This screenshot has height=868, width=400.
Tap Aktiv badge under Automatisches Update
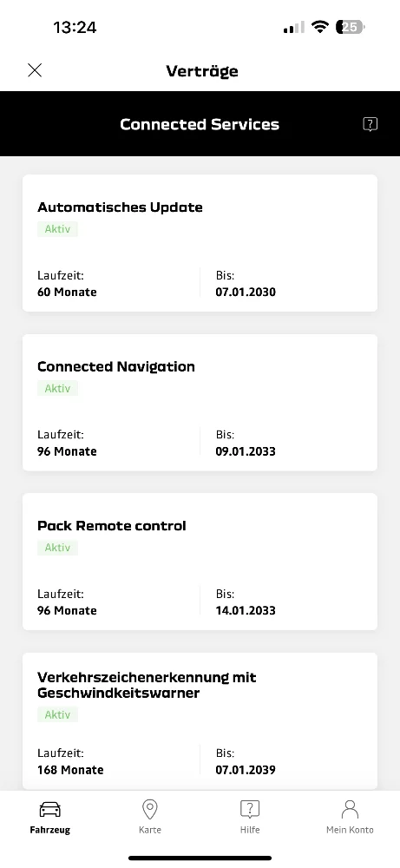pos(57,229)
